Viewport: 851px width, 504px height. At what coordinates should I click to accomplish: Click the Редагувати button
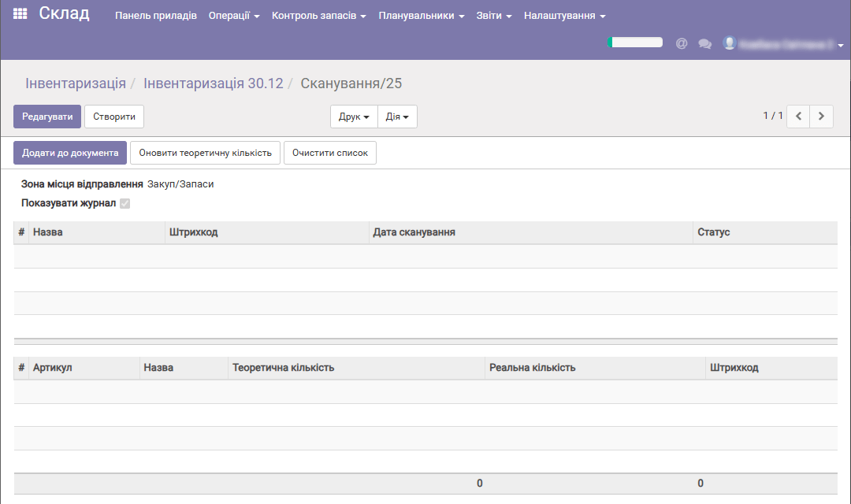[x=47, y=117]
